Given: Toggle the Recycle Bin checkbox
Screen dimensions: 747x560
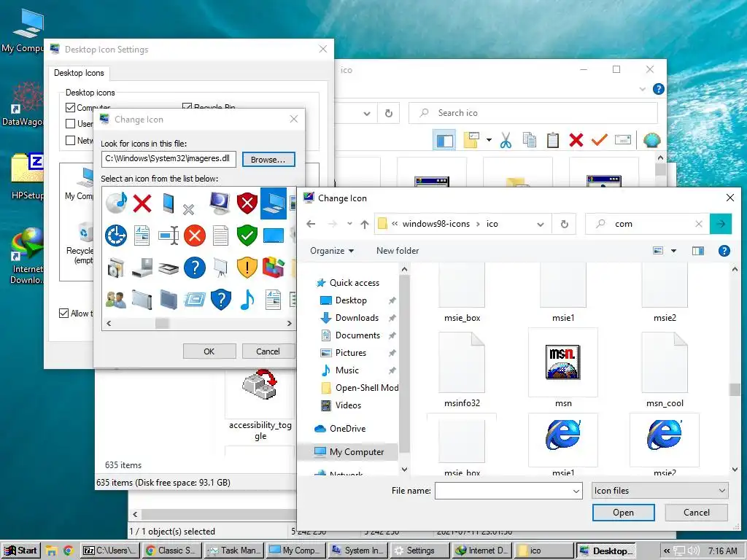Looking at the screenshot, I should coord(187,108).
